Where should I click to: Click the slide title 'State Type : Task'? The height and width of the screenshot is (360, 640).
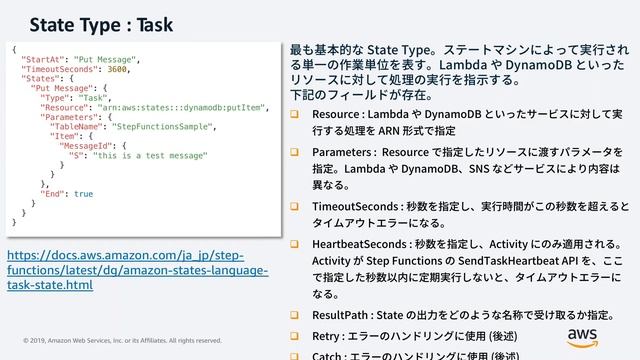click(x=101, y=24)
